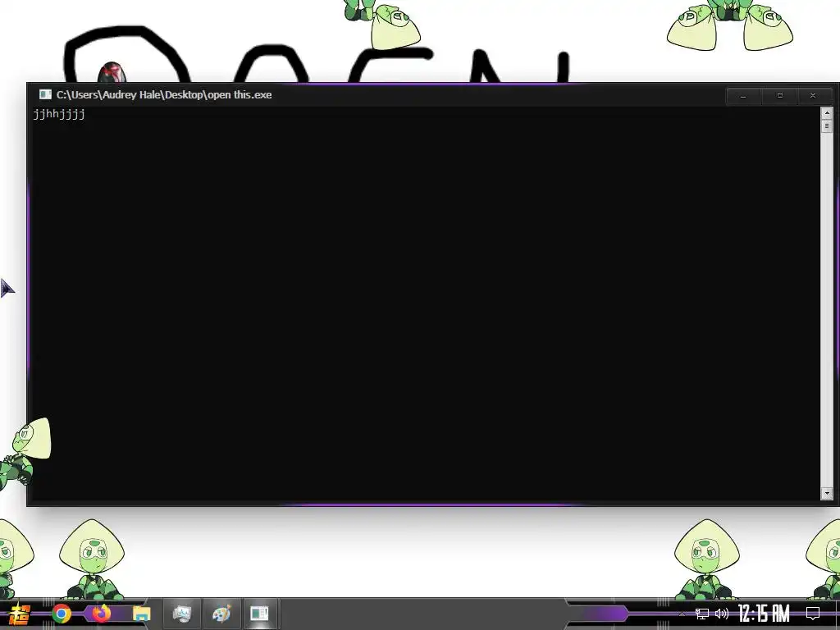Open the network status tray icon
The width and height of the screenshot is (840, 630).
coord(702,614)
